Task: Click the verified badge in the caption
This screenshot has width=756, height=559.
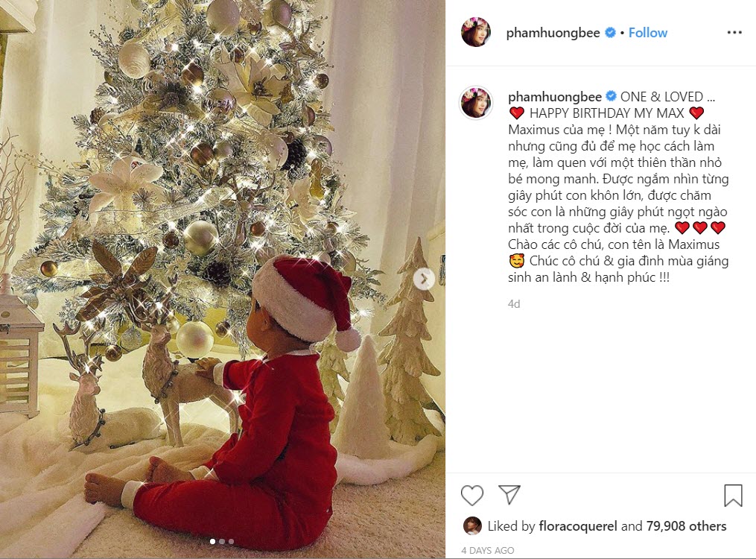Action: click(611, 96)
